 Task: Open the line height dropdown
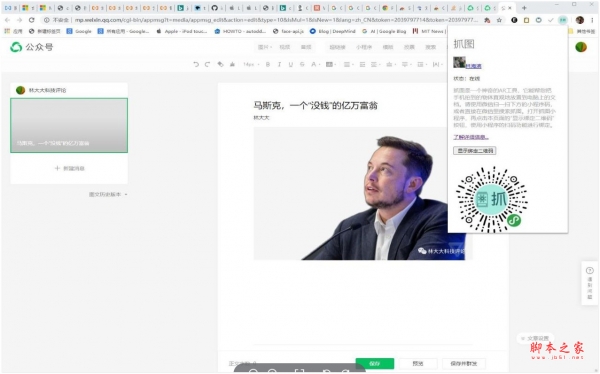point(422,64)
